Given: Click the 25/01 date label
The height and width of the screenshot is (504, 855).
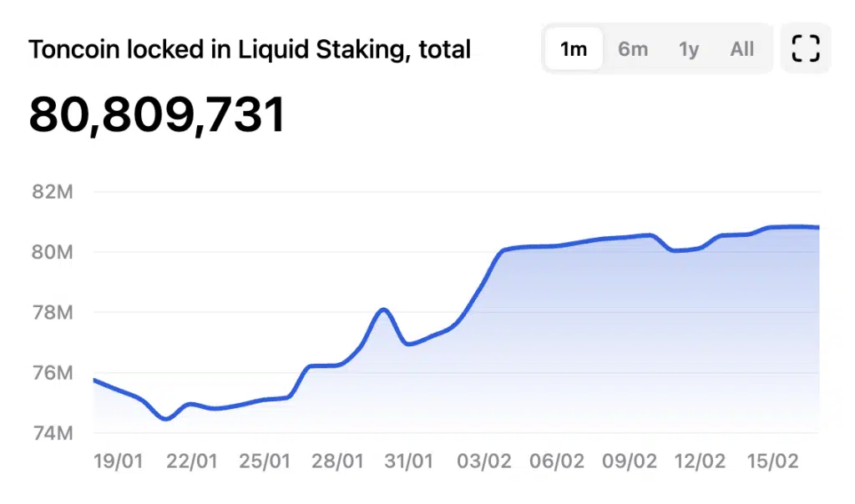Looking at the screenshot, I should click(x=265, y=461).
